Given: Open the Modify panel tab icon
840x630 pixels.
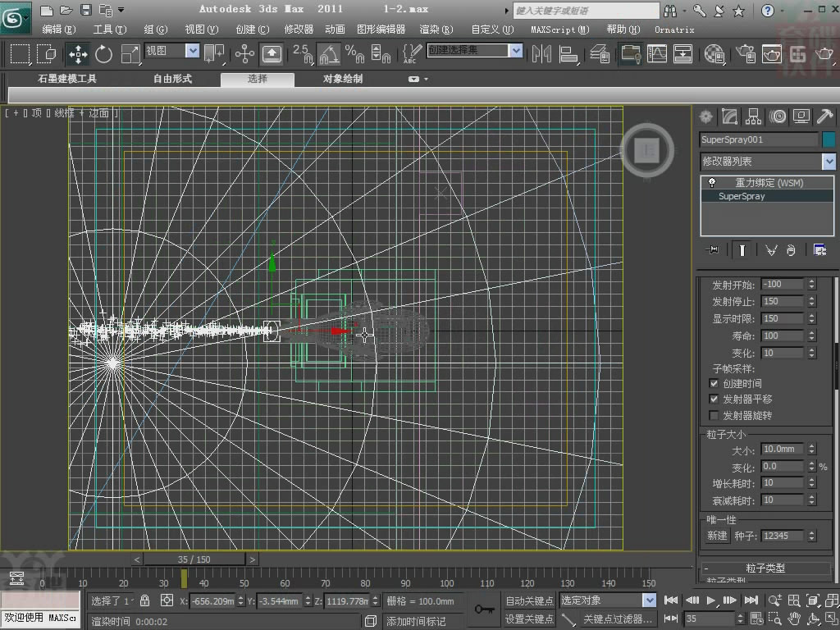Looking at the screenshot, I should point(729,116).
